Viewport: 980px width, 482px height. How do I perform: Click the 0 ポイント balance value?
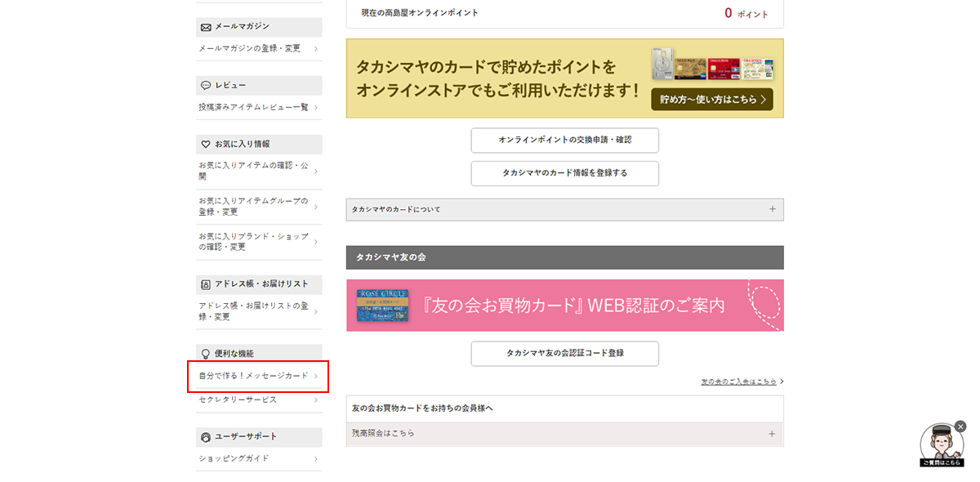click(x=746, y=13)
